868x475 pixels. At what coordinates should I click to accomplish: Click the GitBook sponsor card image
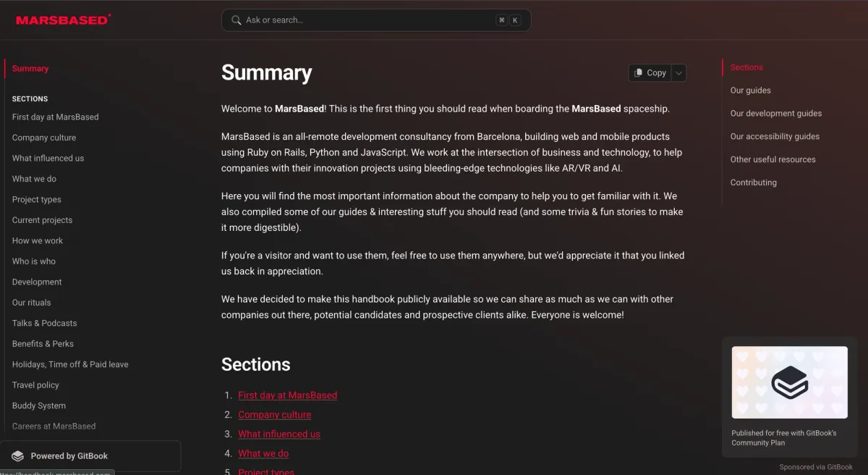(x=789, y=382)
